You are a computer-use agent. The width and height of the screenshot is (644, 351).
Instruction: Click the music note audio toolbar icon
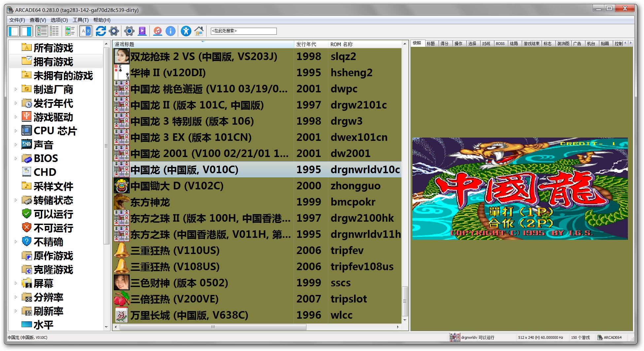tap(158, 31)
